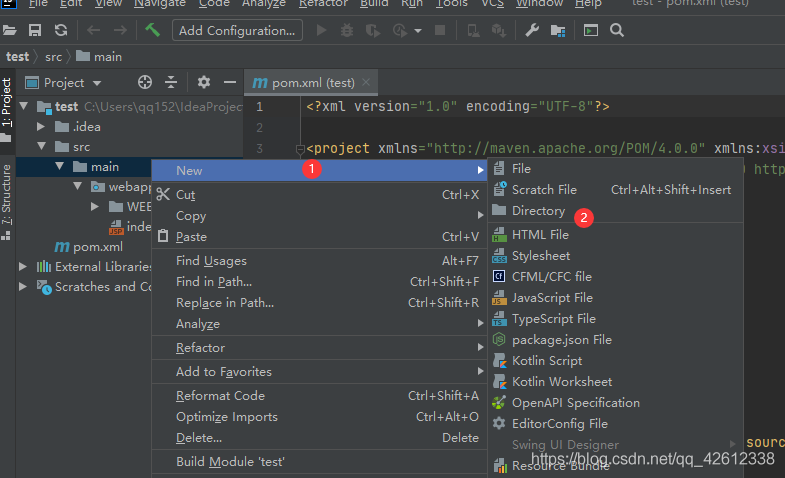Select Delete... from context menu
Screen dimensions: 785x478
(x=319, y=438)
